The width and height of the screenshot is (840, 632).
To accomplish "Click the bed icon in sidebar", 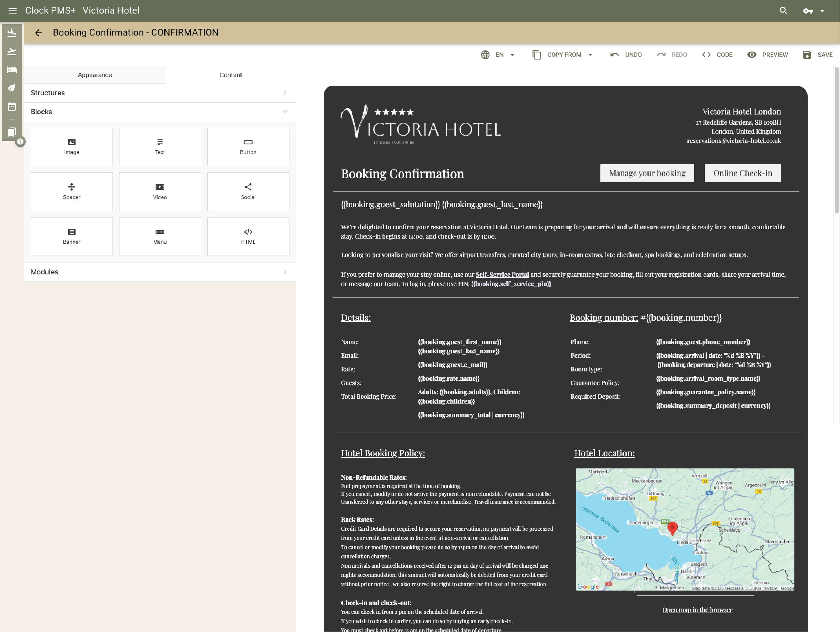I will [12, 70].
